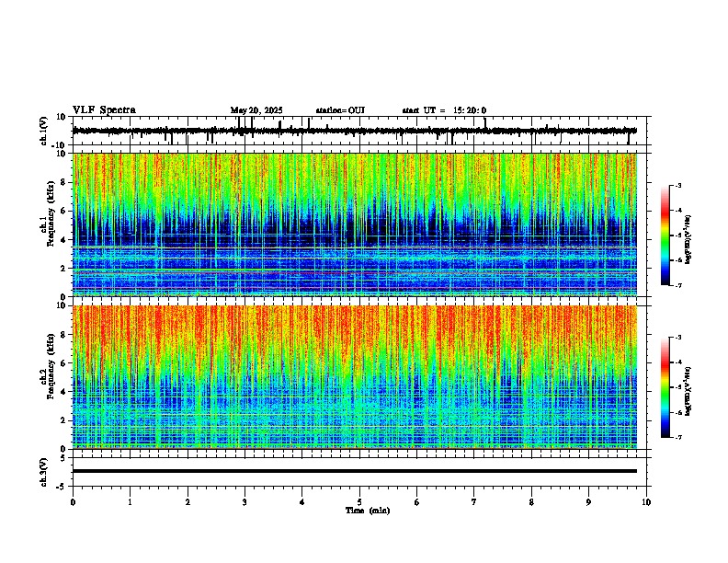
Task: Click the ch.1 colorbar "log(PSD)" units label
Action: pos(688,240)
